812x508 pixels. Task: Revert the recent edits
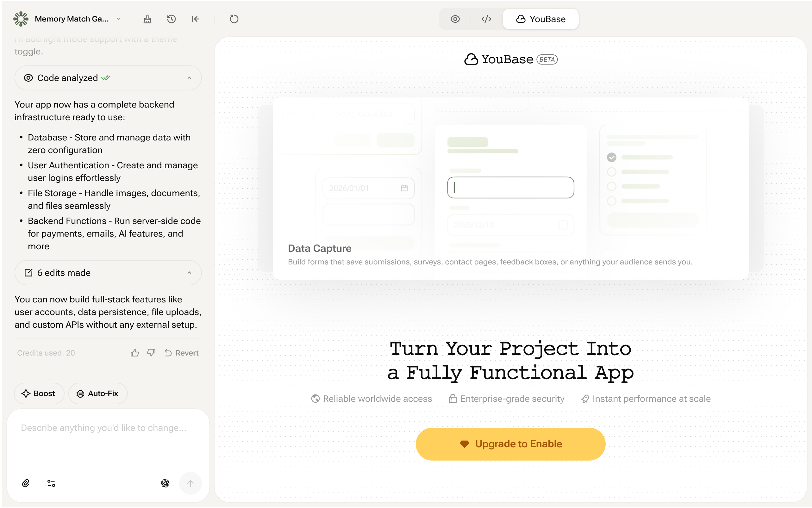182,352
